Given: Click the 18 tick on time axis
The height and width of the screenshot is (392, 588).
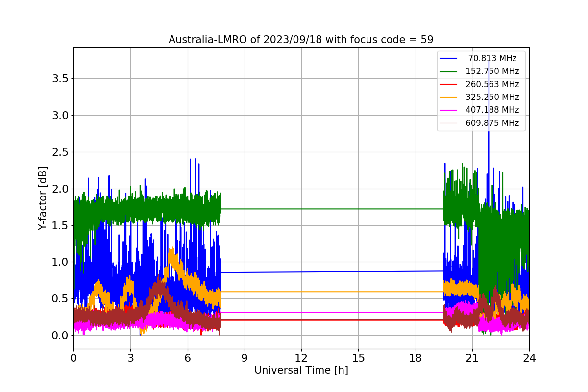Looking at the screenshot, I should point(415,358).
